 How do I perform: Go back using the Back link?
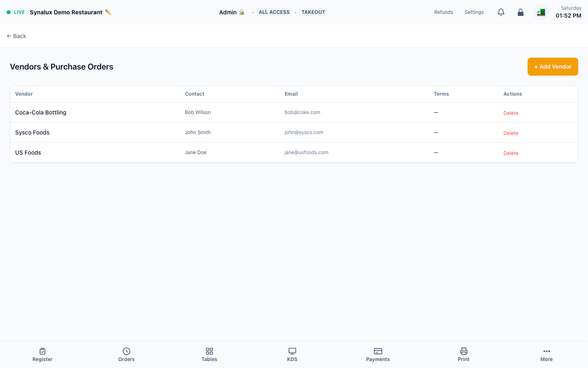[x=16, y=36]
